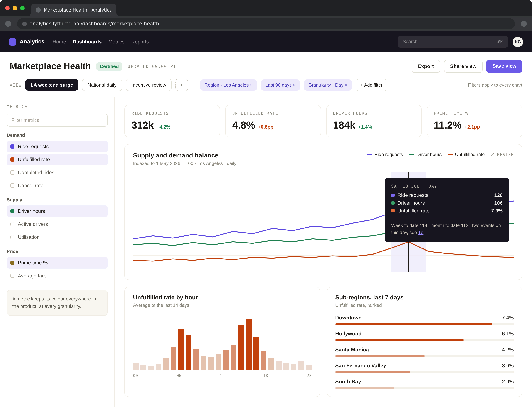Open Metrics in navigation
The width and height of the screenshot is (532, 416).
pyautogui.click(x=116, y=42)
